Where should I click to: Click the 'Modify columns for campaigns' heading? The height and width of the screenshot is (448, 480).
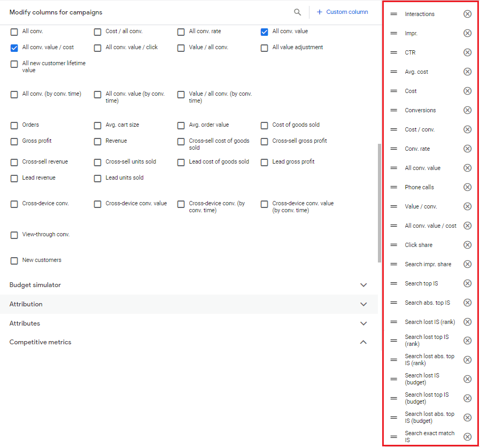pos(56,12)
